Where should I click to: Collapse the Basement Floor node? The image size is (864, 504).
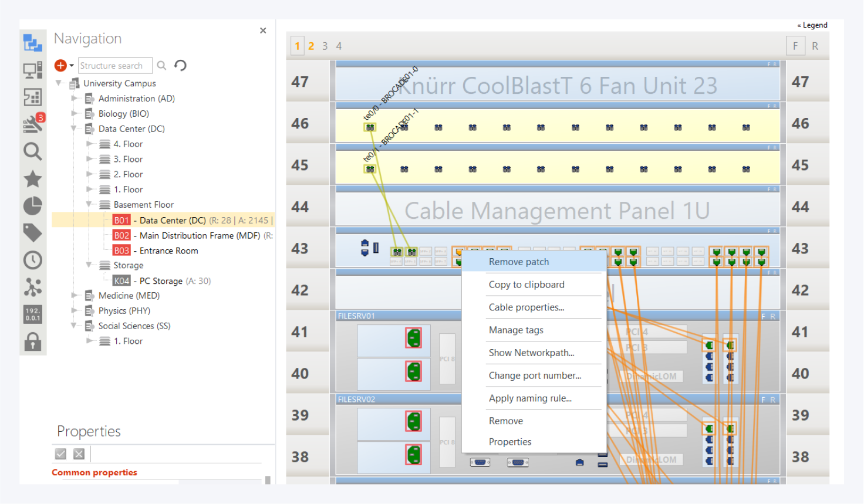pyautogui.click(x=89, y=205)
